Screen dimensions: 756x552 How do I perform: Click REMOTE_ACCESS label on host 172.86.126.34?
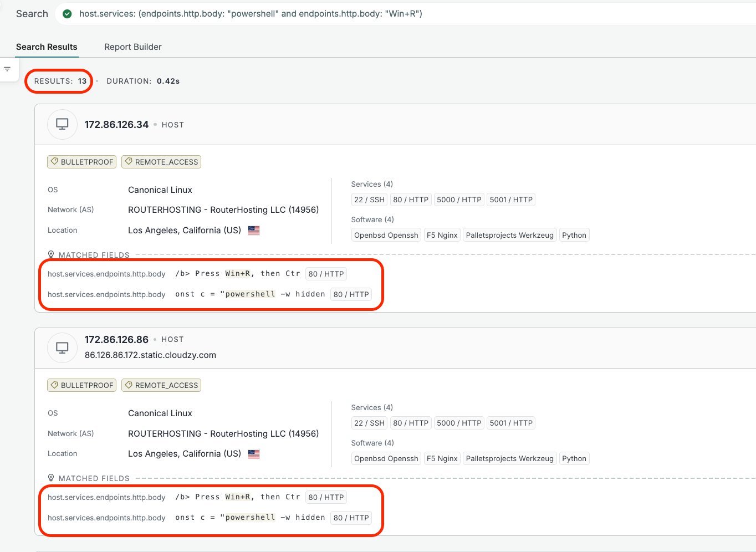point(161,162)
